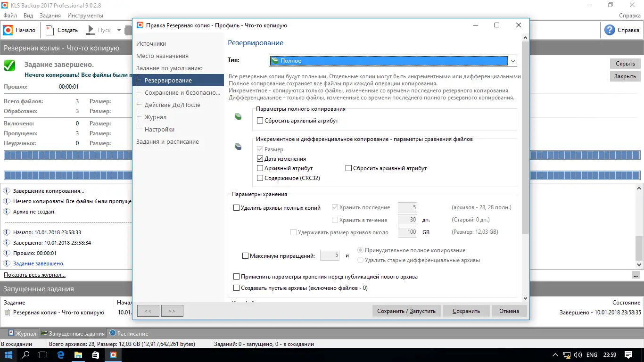
Task: Click info icon beside Задание завершено log entry
Action: coord(7,263)
